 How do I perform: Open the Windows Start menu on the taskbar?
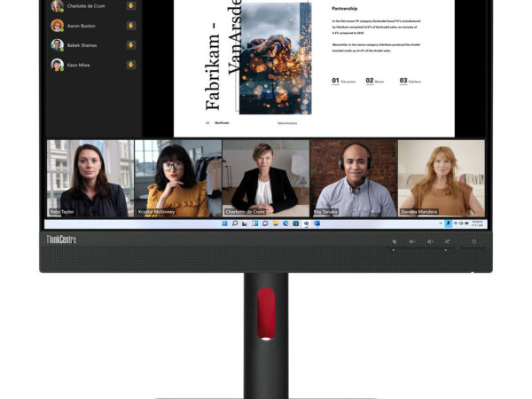click(x=224, y=223)
